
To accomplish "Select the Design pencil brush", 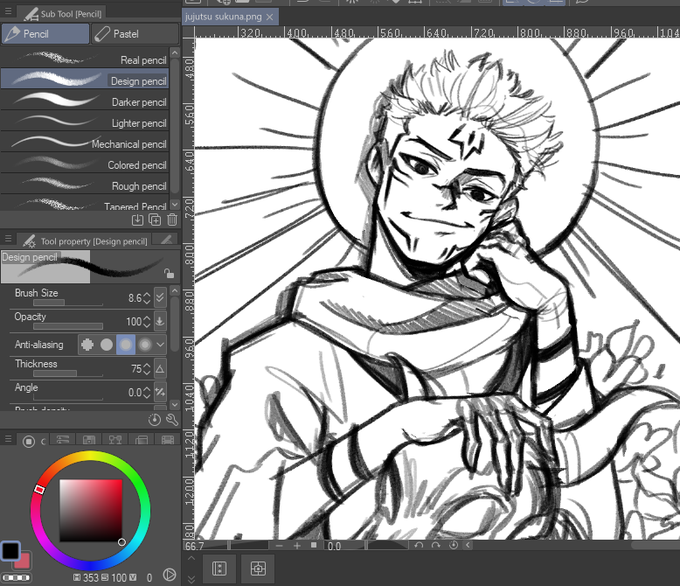I will point(85,79).
